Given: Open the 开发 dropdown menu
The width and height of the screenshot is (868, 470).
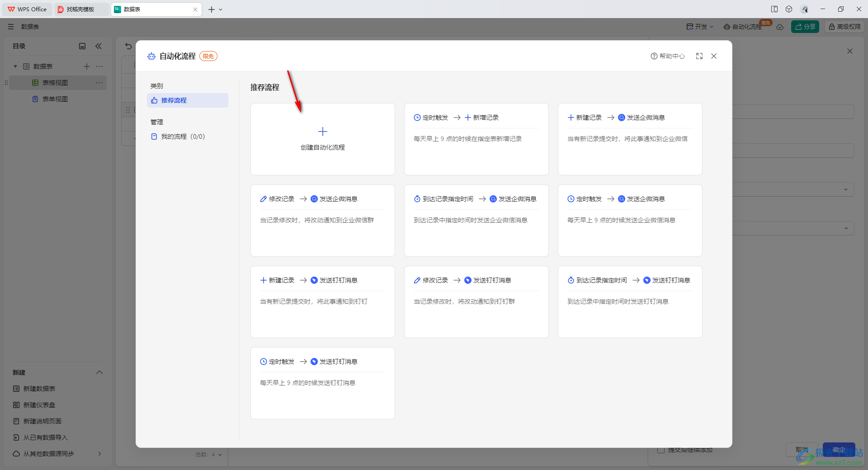Looking at the screenshot, I should (x=700, y=27).
